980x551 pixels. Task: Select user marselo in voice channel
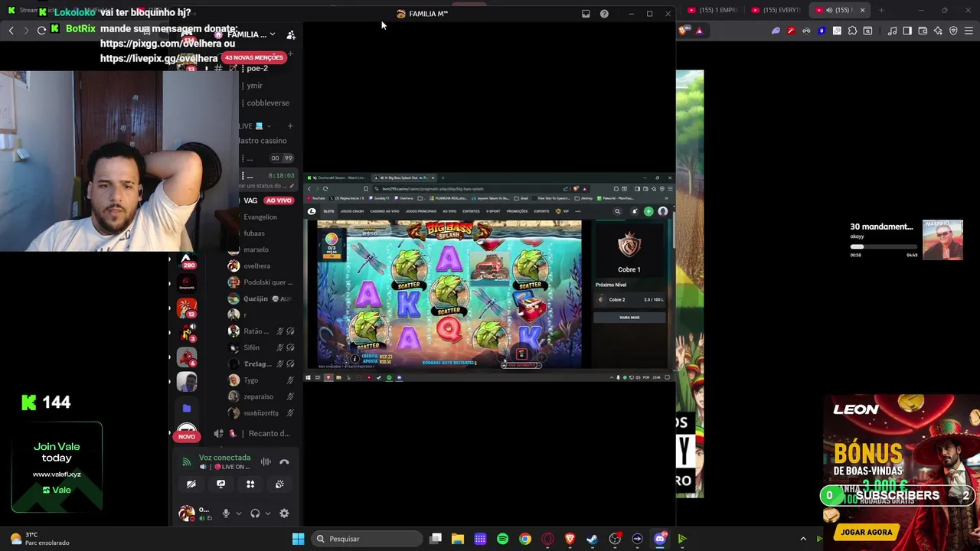point(256,249)
